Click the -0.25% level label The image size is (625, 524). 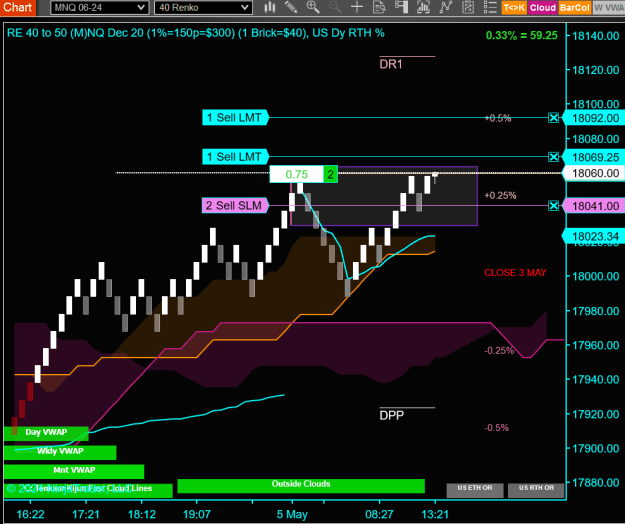(499, 351)
